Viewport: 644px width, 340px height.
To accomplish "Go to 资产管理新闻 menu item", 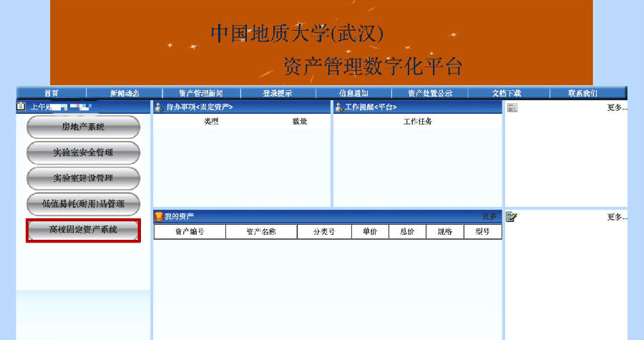I will 201,93.
